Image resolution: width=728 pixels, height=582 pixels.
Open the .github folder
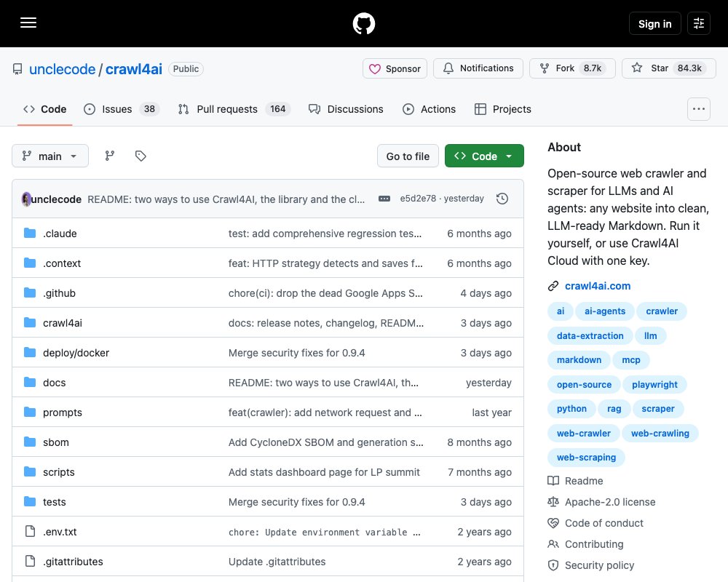pyautogui.click(x=59, y=293)
